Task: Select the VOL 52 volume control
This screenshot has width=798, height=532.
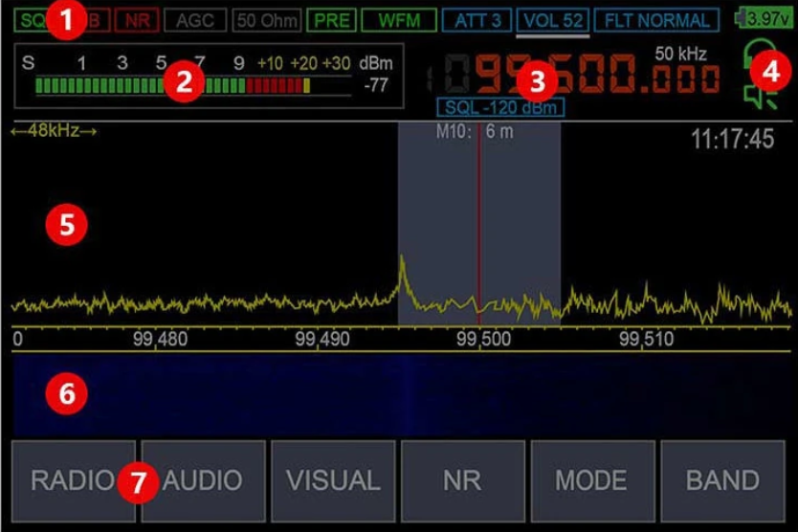Action: coord(552,20)
